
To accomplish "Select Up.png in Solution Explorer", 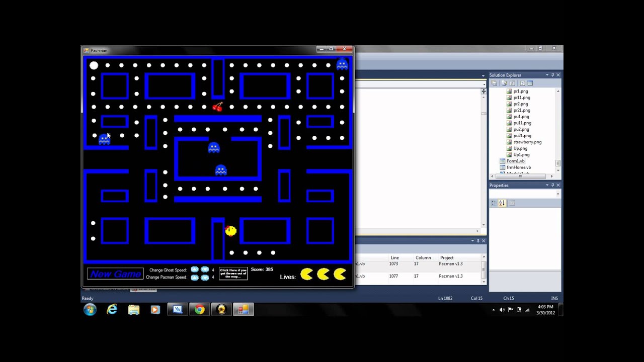I will (x=517, y=148).
